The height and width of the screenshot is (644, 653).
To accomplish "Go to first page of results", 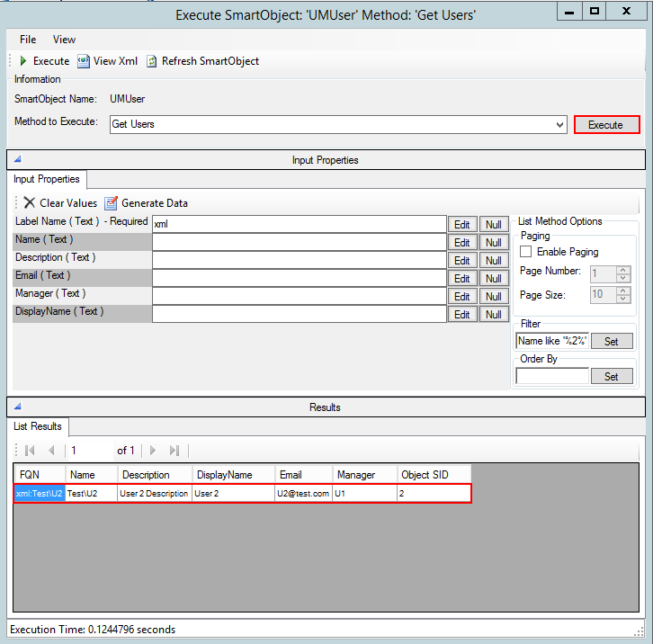I will [x=30, y=450].
